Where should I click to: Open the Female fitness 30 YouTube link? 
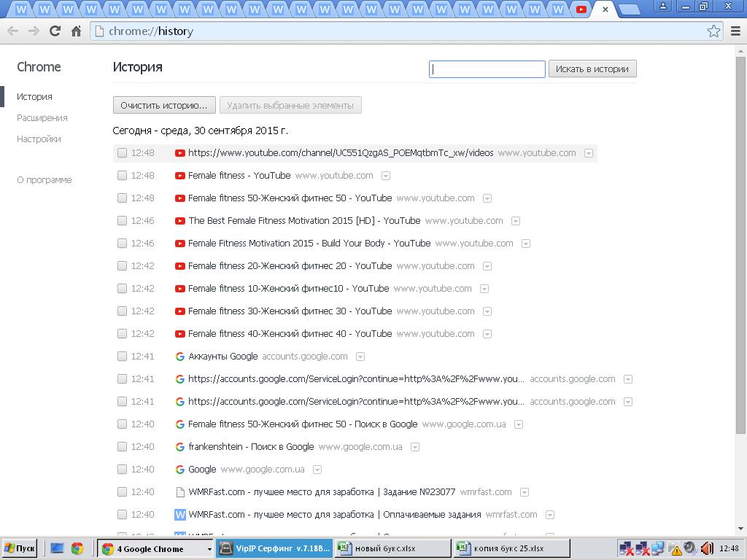pos(290,311)
